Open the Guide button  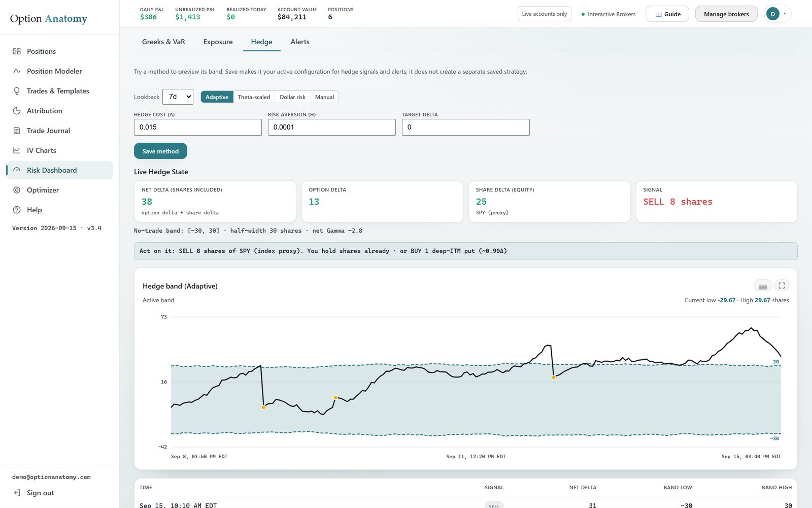pyautogui.click(x=667, y=14)
